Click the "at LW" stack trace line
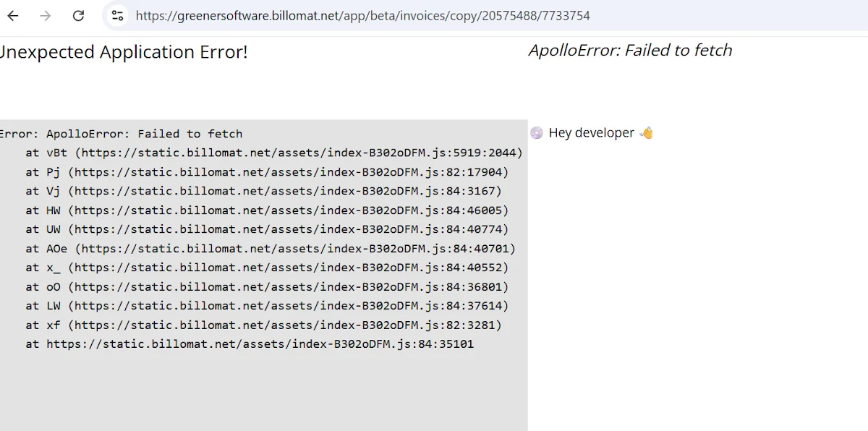 (x=267, y=306)
